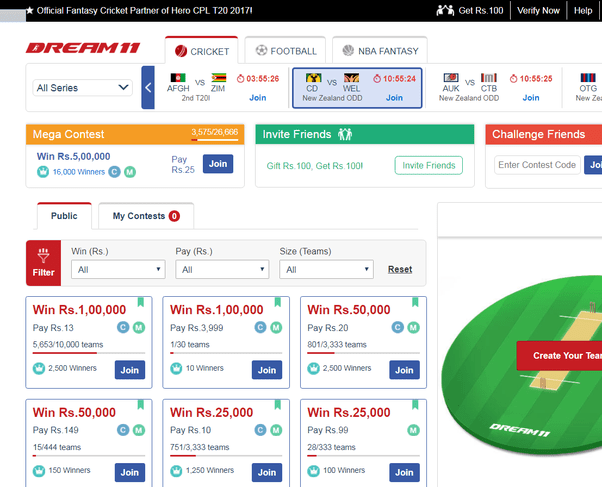
Task: Click bookmark on the Pay Rs.99 contest
Action: 415,404
